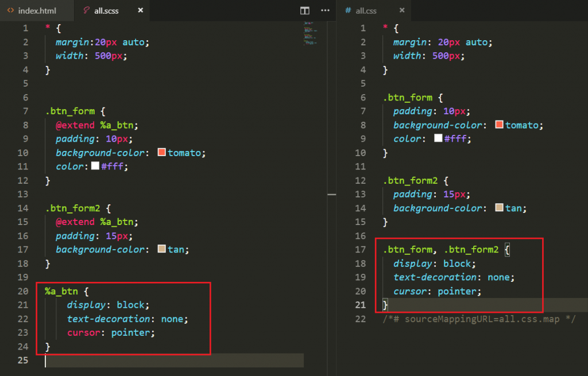The image size is (588, 376).
Task: Close the all.css tab
Action: tap(402, 10)
